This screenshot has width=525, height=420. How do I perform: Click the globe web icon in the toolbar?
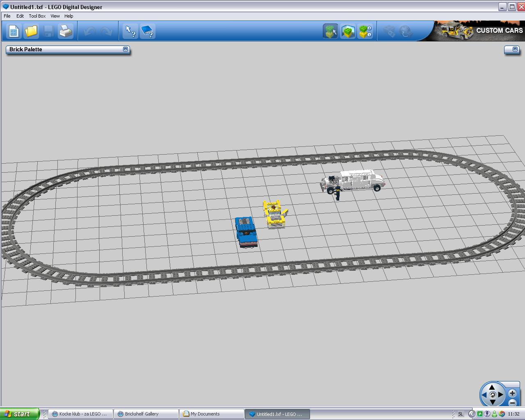pos(406,31)
